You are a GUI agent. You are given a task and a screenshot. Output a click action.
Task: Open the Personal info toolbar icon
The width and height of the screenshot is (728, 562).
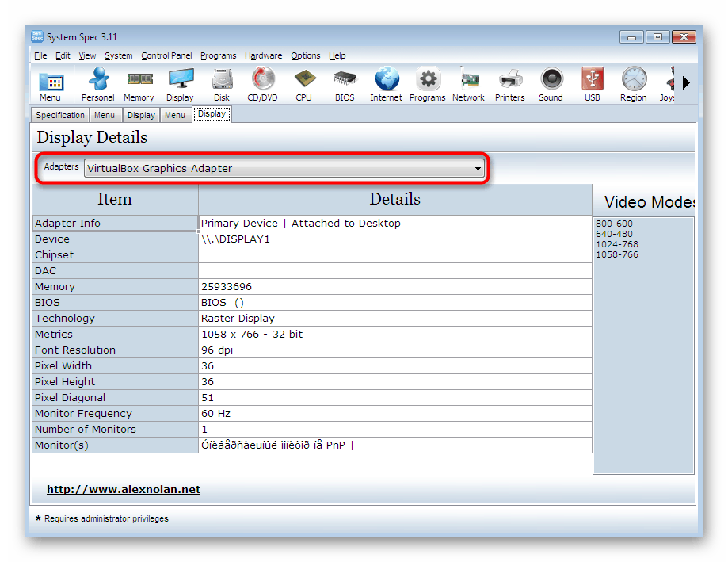point(98,85)
